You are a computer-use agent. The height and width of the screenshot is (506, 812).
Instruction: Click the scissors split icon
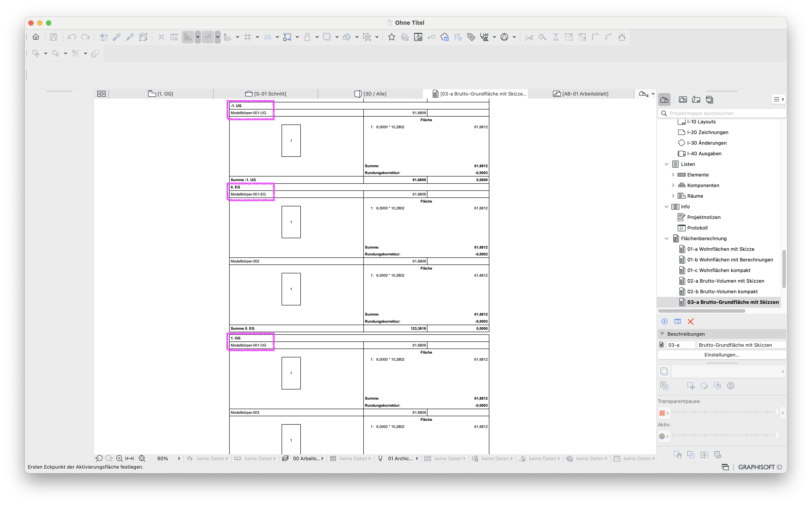529,37
